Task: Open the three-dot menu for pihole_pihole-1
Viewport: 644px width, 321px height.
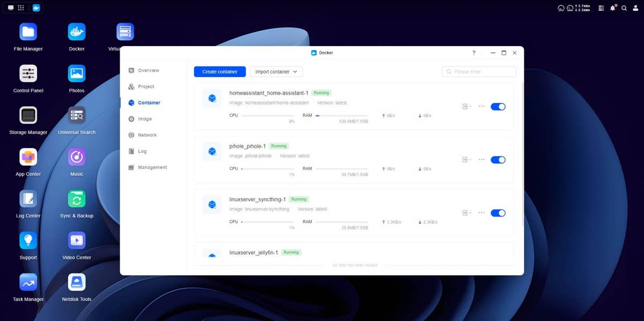Action: pos(481,160)
